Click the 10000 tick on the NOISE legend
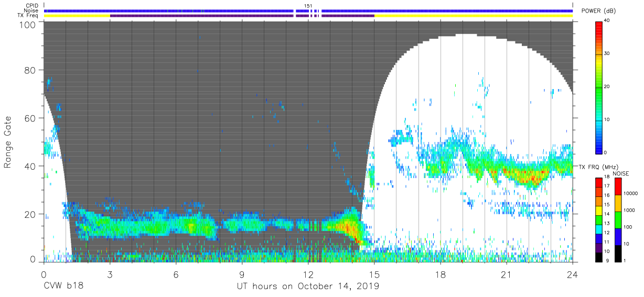This screenshot has width=644, height=297. 630,193
